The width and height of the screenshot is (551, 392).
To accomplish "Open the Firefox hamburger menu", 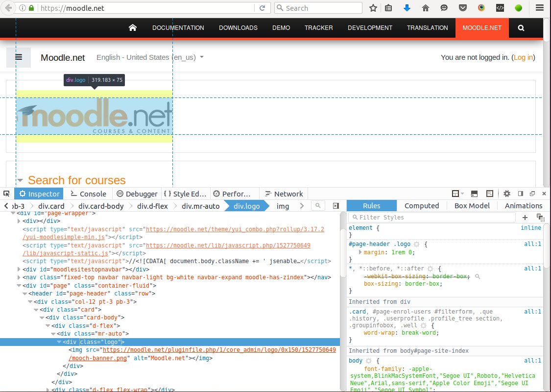I will tap(540, 8).
